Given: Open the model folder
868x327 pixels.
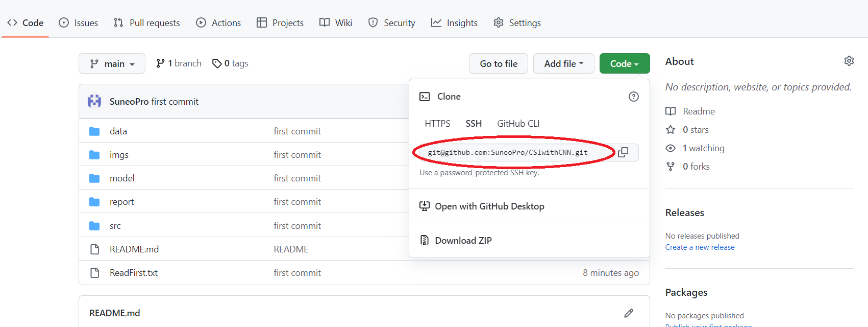Looking at the screenshot, I should (x=122, y=178).
